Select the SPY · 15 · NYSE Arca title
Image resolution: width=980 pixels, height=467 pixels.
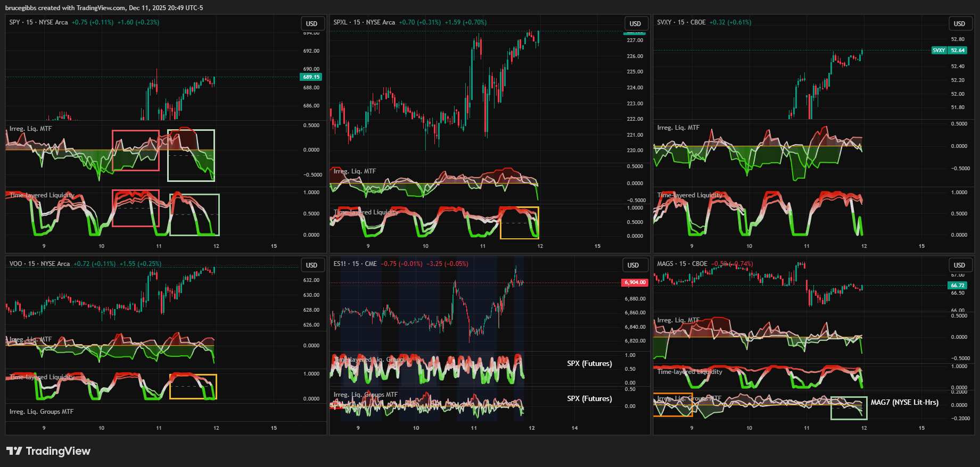point(38,22)
